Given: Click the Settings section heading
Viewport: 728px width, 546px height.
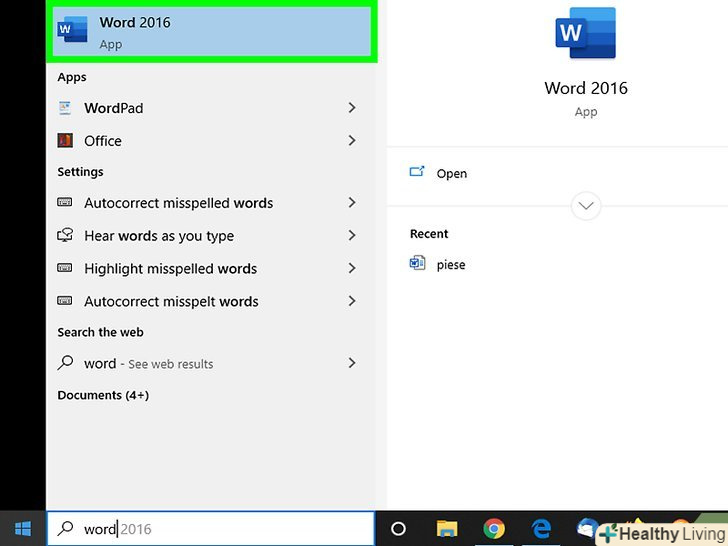Looking at the screenshot, I should coord(80,172).
